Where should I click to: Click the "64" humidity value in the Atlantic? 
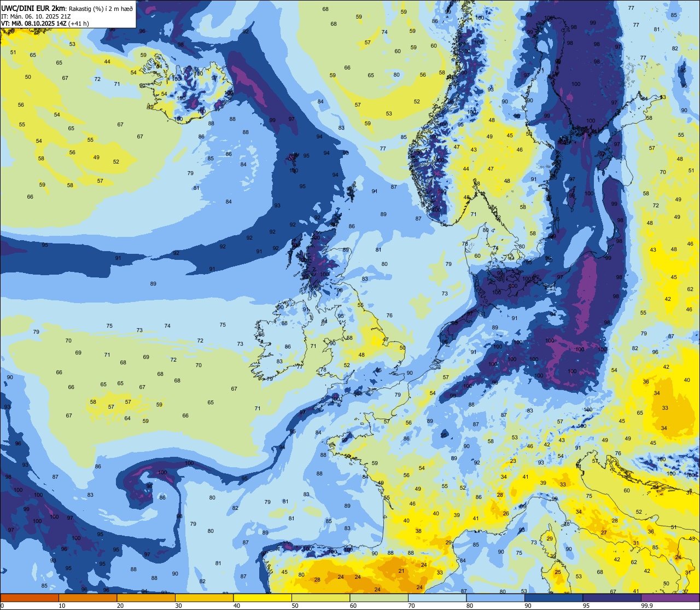point(127,419)
